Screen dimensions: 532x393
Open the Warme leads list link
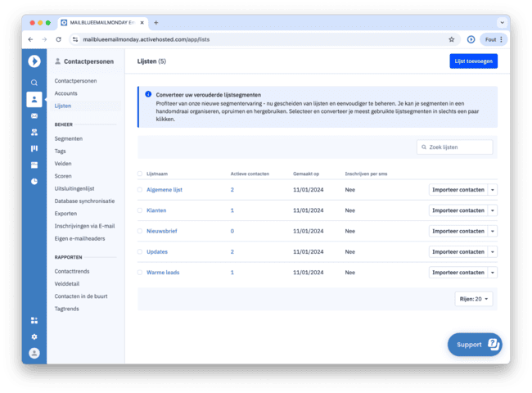163,273
